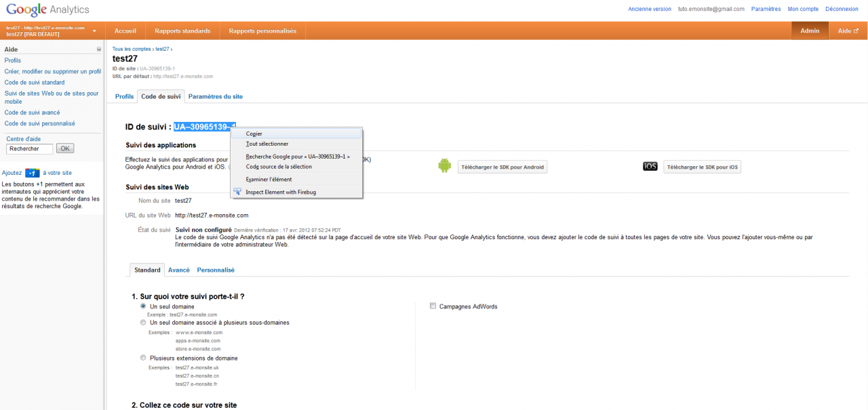Choose Copier in the context menu

point(296,134)
